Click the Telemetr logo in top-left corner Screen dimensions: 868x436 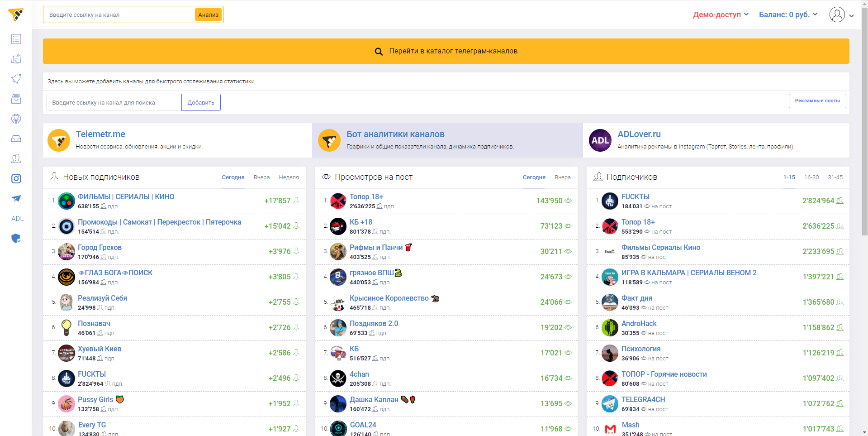click(16, 14)
